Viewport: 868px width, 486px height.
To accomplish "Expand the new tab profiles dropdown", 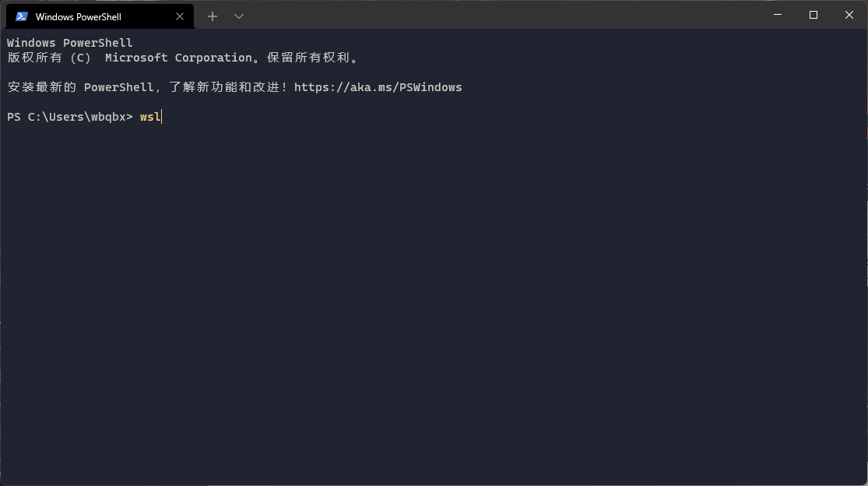I will coord(238,16).
